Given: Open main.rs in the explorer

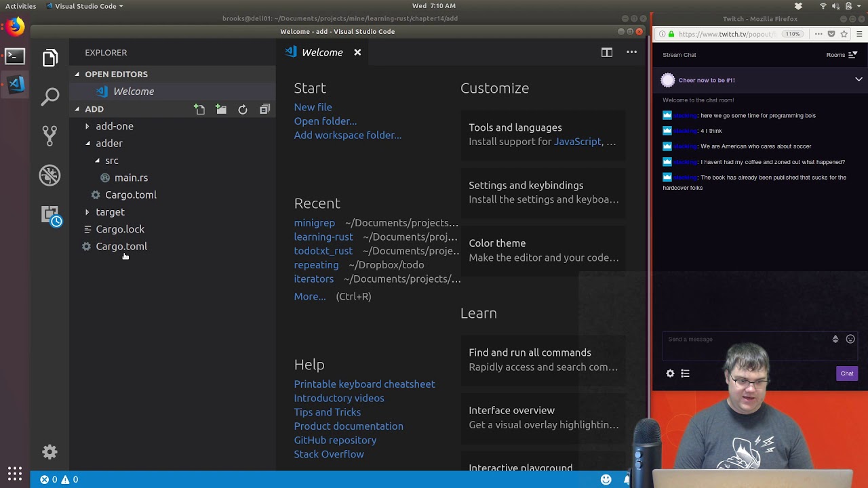Looking at the screenshot, I should pos(131,178).
